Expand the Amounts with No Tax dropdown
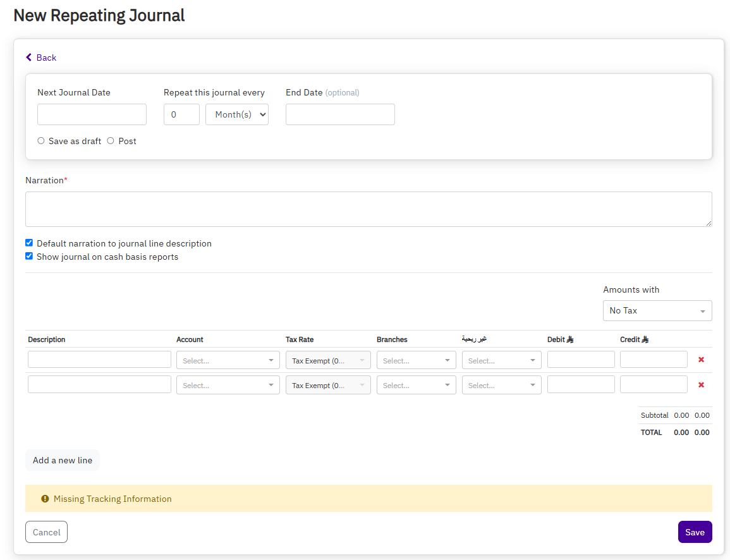730x560 pixels. (x=657, y=311)
